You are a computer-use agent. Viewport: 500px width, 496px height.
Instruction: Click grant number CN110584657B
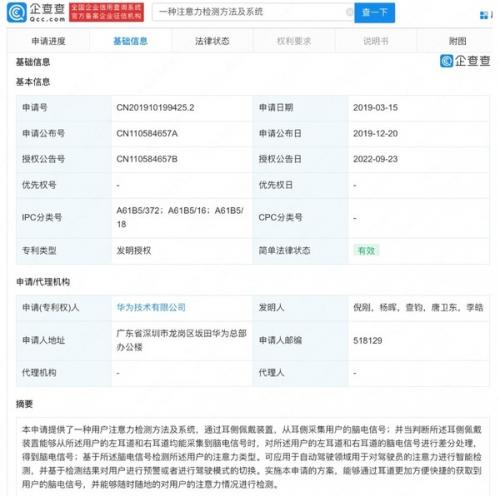147,159
